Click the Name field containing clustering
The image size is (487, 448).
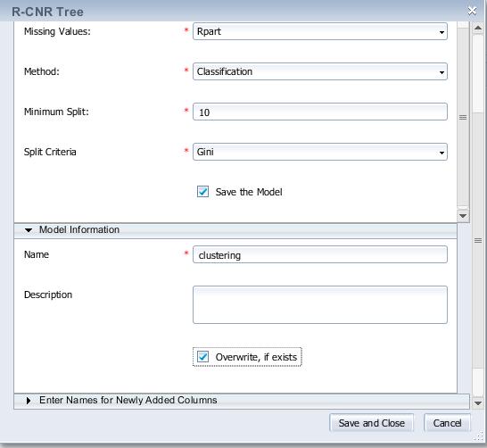[x=320, y=254]
